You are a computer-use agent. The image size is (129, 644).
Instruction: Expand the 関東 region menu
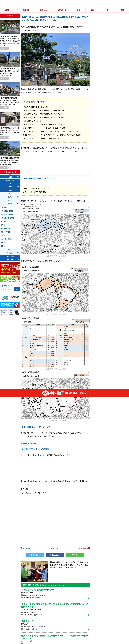[10, 184]
